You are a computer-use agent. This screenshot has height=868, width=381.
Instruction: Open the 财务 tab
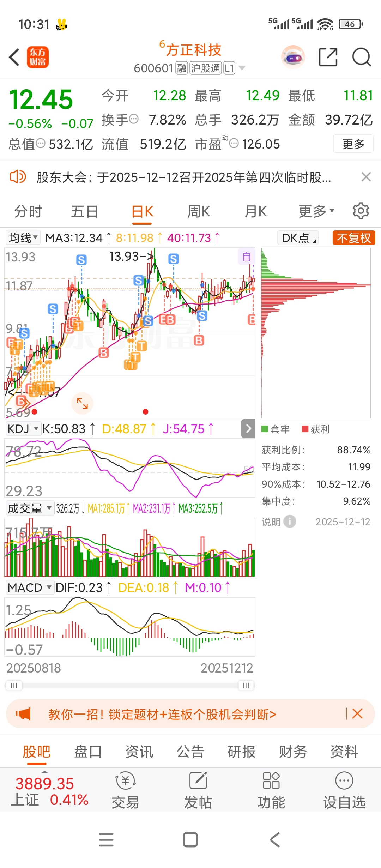click(293, 751)
